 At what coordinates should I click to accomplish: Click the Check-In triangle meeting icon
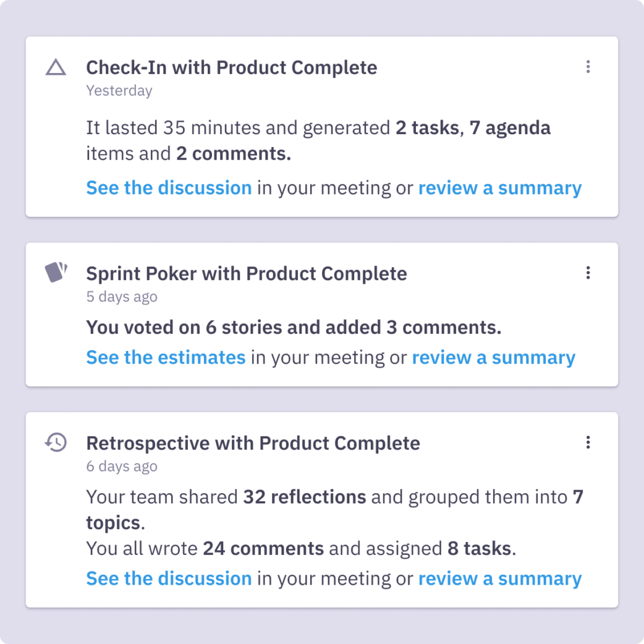click(56, 67)
